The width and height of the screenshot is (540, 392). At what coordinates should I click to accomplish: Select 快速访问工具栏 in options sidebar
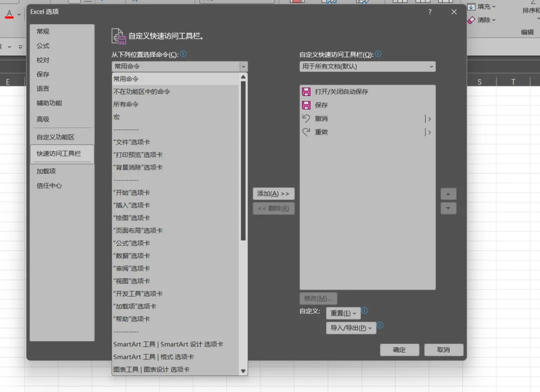tap(62, 153)
